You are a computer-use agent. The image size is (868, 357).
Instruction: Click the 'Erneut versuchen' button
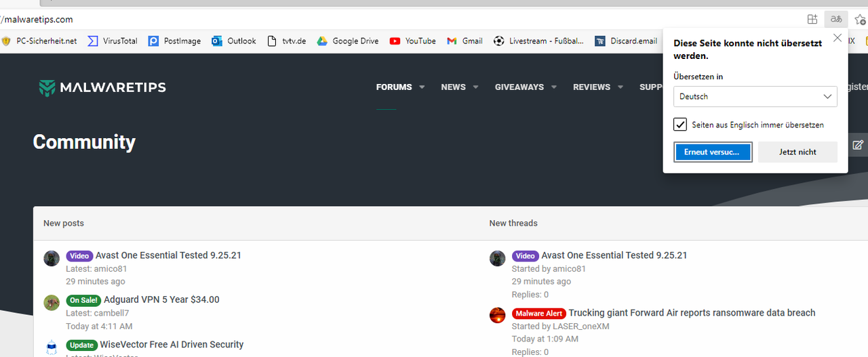click(713, 152)
